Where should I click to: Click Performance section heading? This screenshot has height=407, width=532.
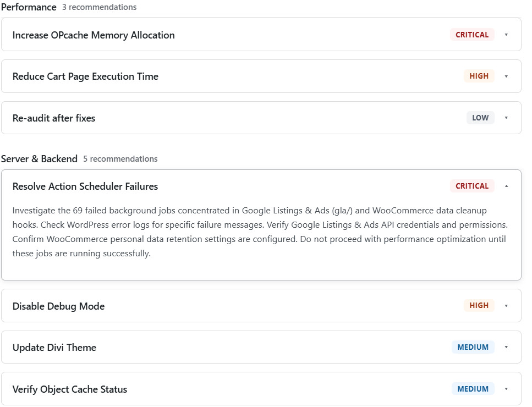[x=29, y=7]
